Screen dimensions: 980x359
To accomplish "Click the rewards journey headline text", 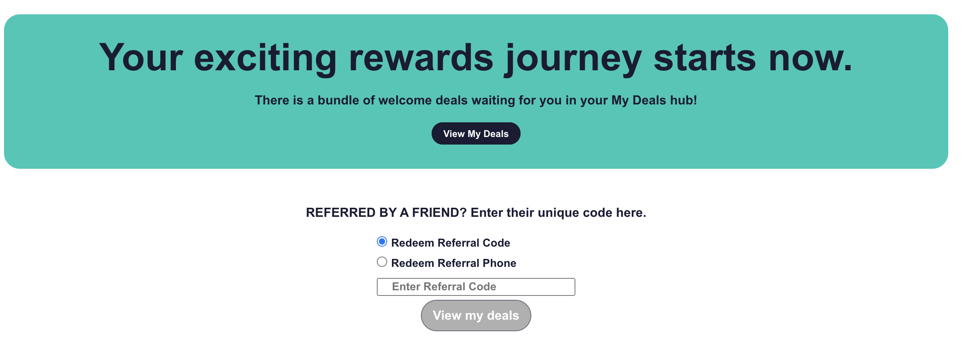I will pyautogui.click(x=476, y=58).
